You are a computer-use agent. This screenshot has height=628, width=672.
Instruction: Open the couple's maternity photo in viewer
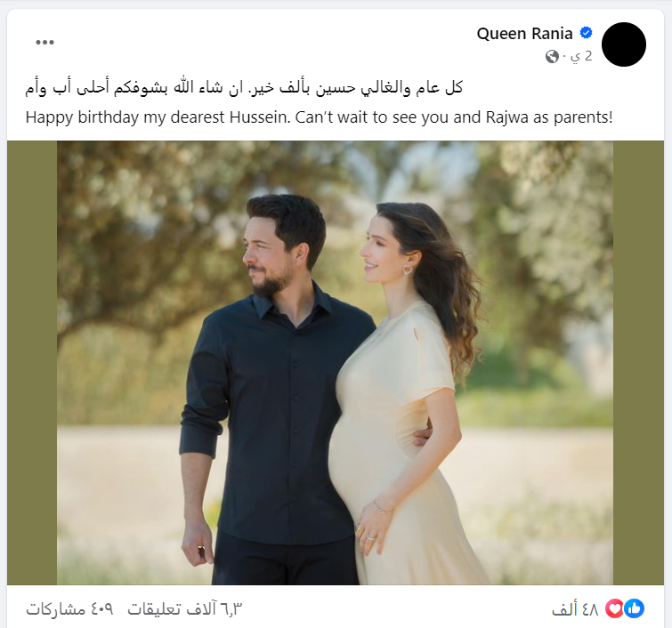point(336,363)
